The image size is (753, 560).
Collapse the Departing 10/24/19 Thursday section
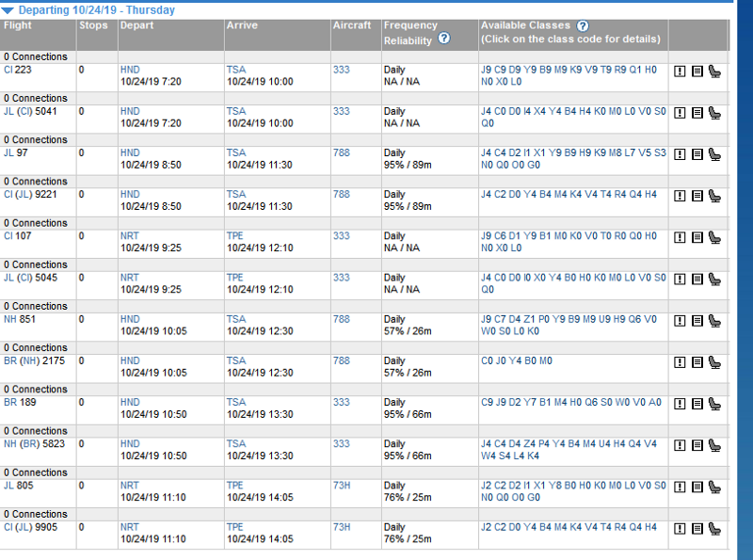tap(8, 10)
